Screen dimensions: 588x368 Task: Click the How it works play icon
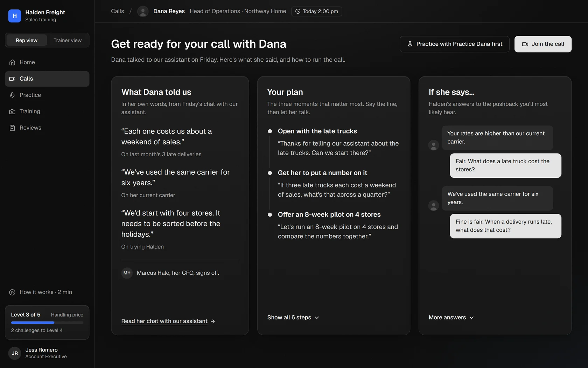click(12, 292)
